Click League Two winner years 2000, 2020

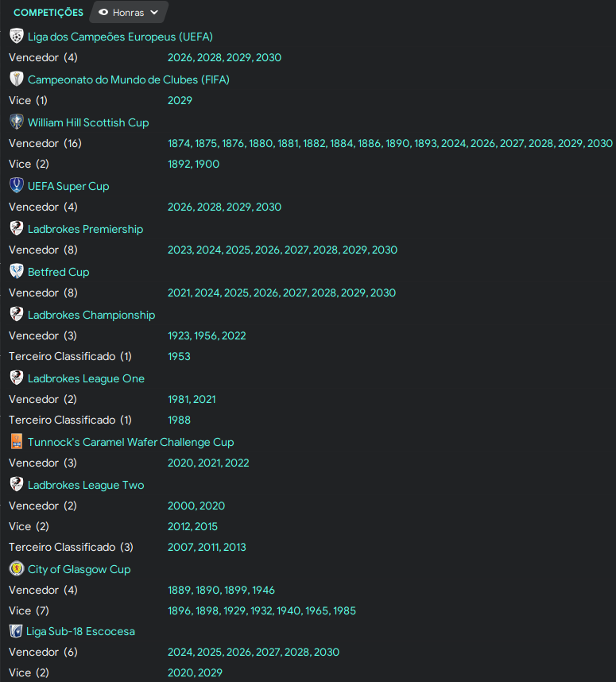[x=196, y=506]
